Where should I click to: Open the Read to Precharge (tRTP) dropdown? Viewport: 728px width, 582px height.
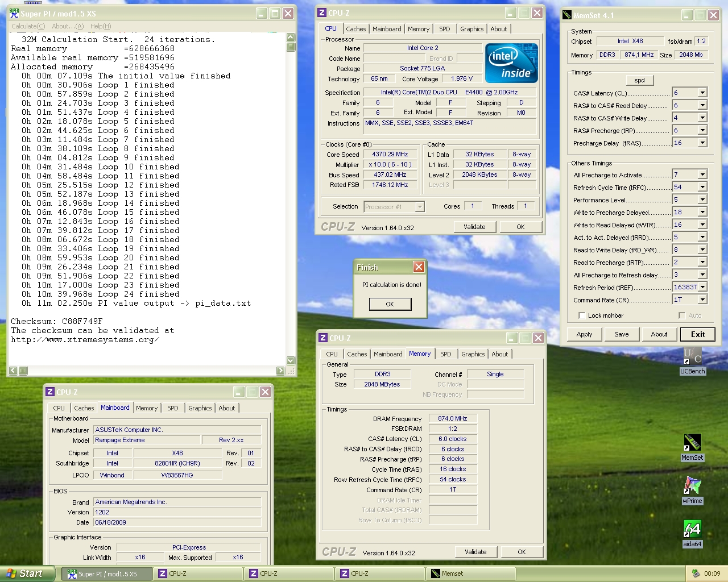tap(702, 262)
